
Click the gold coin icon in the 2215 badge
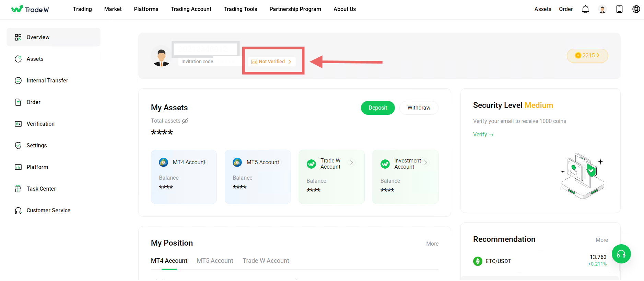click(578, 55)
